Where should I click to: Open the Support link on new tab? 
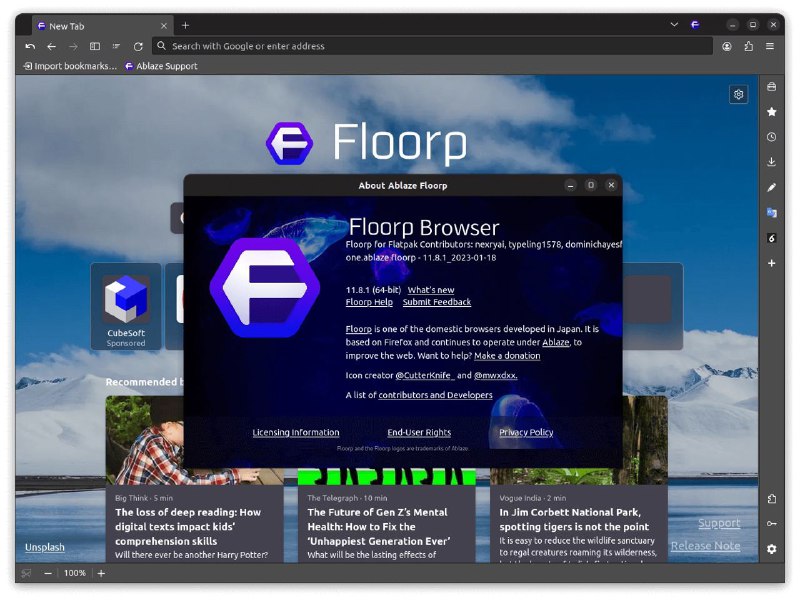[x=719, y=523]
